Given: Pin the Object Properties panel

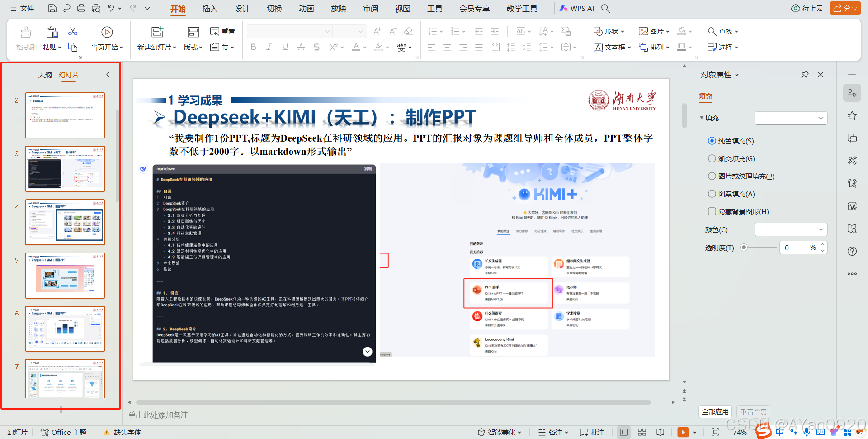Looking at the screenshot, I should tap(805, 75).
